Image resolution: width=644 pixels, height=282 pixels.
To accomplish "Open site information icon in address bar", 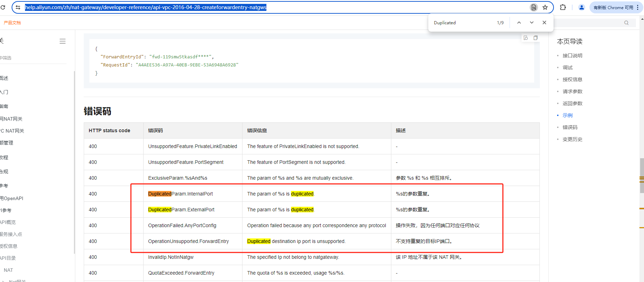I will pyautogui.click(x=18, y=7).
